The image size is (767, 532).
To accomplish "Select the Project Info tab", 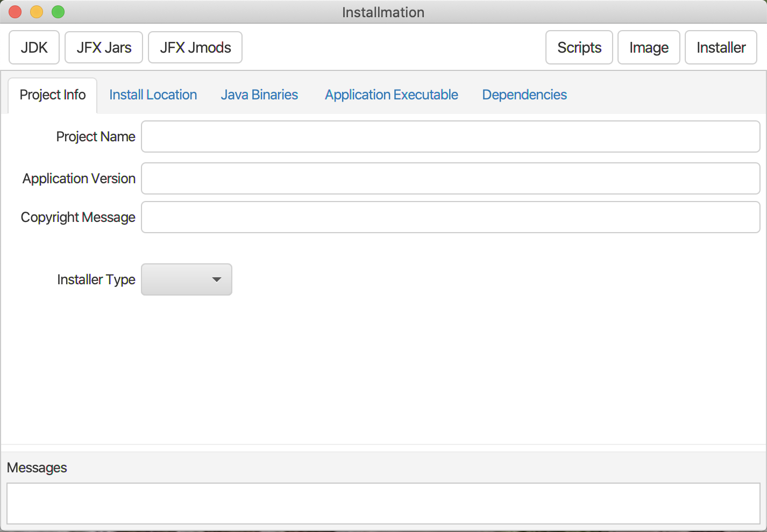I will click(x=52, y=95).
